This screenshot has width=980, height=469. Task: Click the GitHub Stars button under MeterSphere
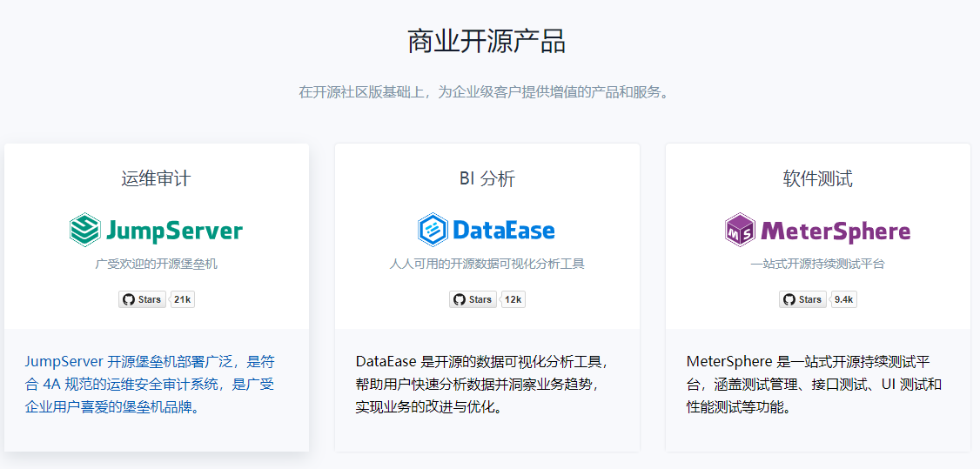(803, 299)
